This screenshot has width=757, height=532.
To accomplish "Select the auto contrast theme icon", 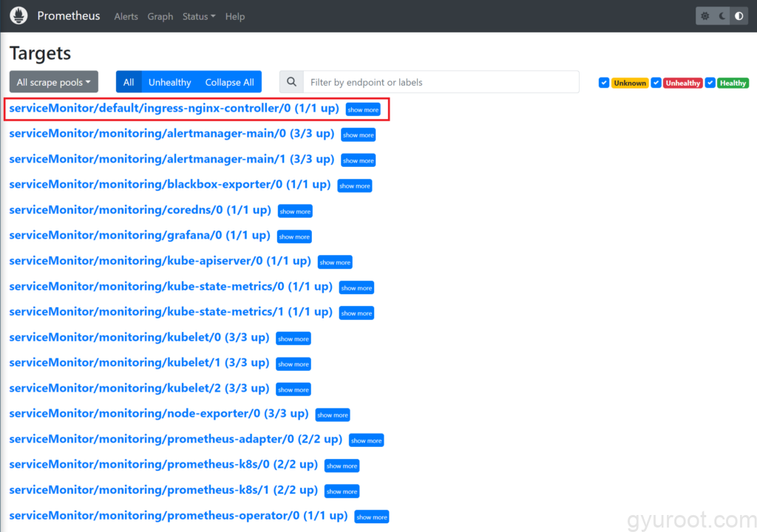I will coord(739,16).
